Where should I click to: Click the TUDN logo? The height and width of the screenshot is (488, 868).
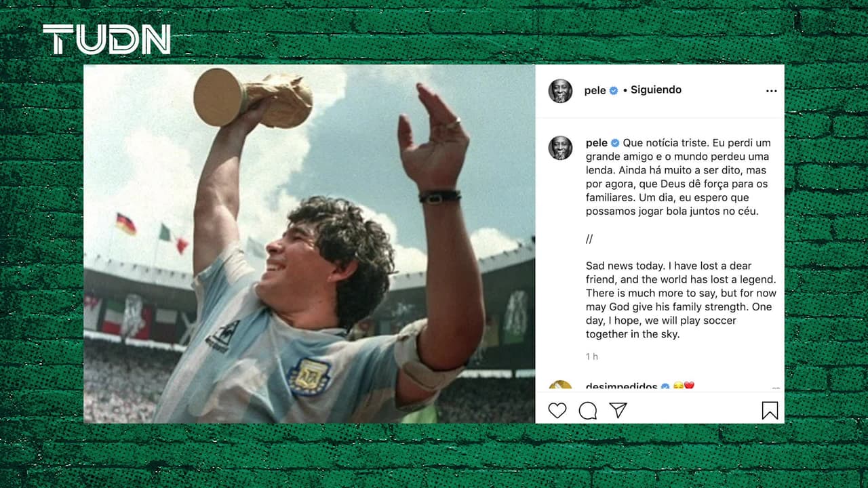pyautogui.click(x=106, y=39)
